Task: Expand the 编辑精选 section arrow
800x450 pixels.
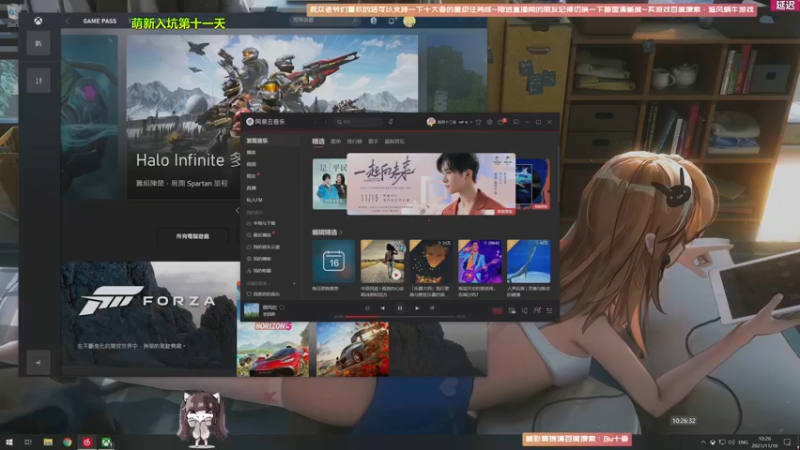Action: click(x=341, y=233)
